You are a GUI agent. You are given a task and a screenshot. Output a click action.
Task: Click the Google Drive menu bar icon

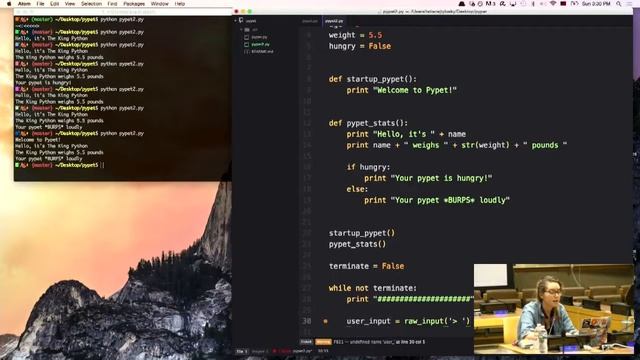click(x=462, y=4)
